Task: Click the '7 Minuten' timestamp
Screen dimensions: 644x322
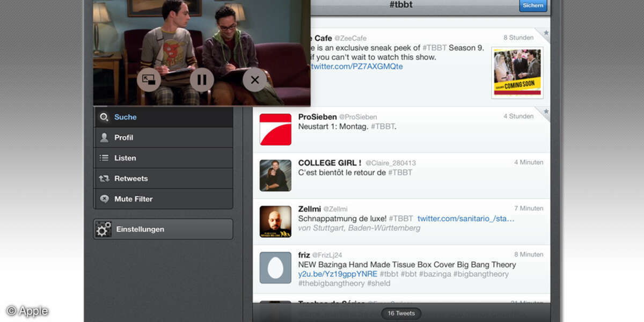Action: pyautogui.click(x=529, y=208)
